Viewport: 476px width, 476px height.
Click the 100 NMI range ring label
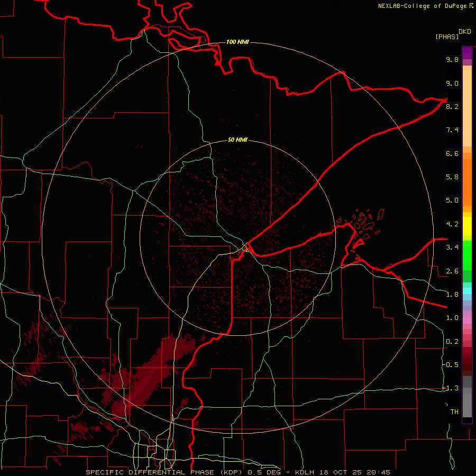tap(237, 42)
